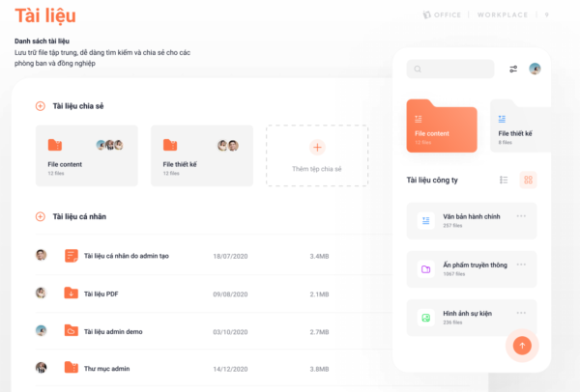The image size is (580, 392).
Task: Click the orange upload arrow floating button
Action: click(x=522, y=346)
